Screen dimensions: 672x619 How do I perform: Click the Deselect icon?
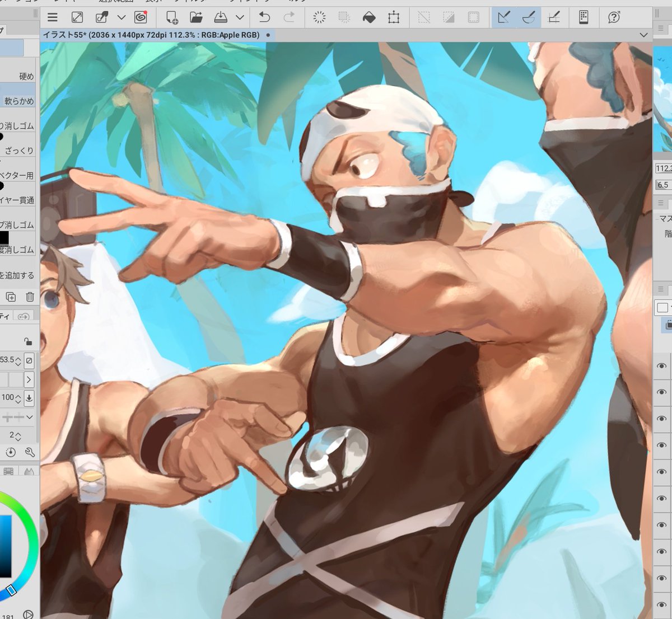(x=424, y=17)
